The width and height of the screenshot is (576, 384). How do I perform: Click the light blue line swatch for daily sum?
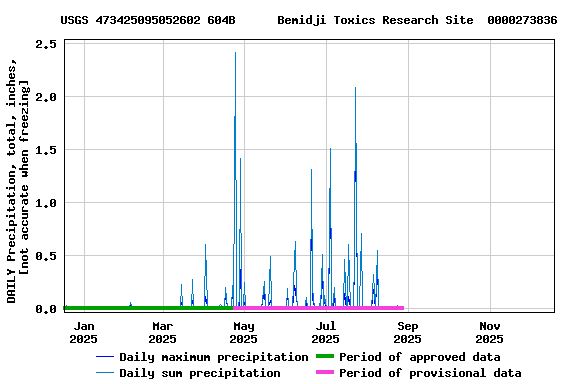105,373
